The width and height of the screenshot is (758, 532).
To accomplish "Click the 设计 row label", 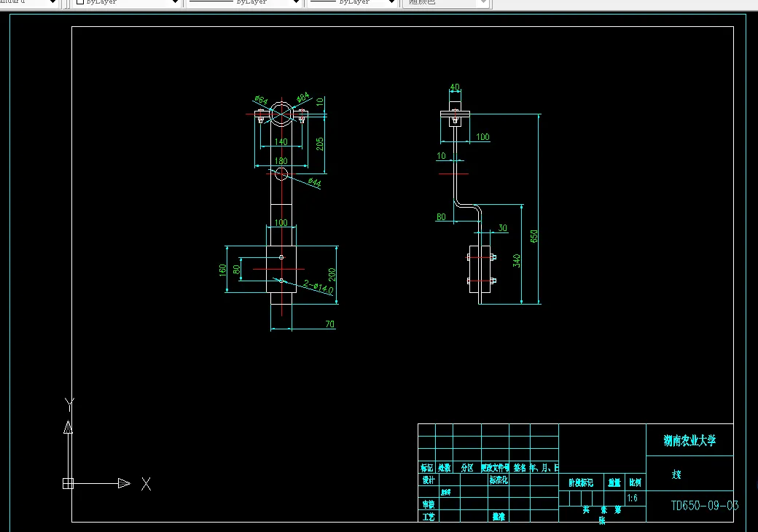I will pos(429,480).
